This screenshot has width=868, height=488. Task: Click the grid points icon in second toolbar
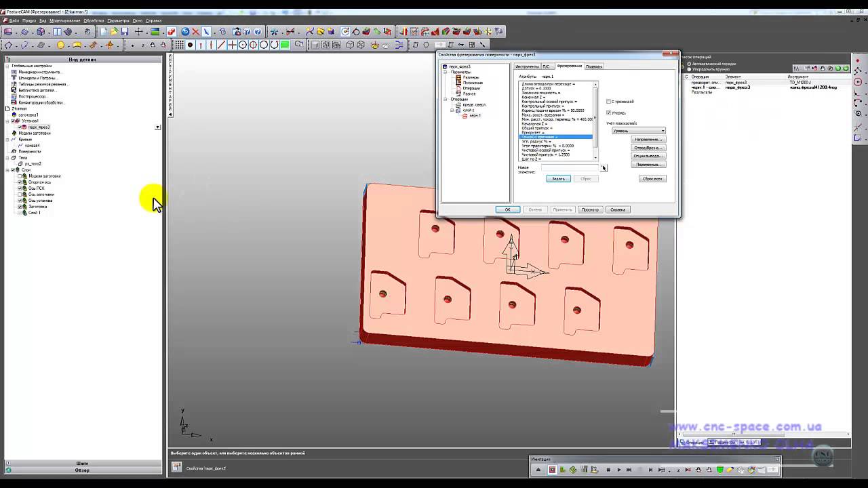(179, 45)
